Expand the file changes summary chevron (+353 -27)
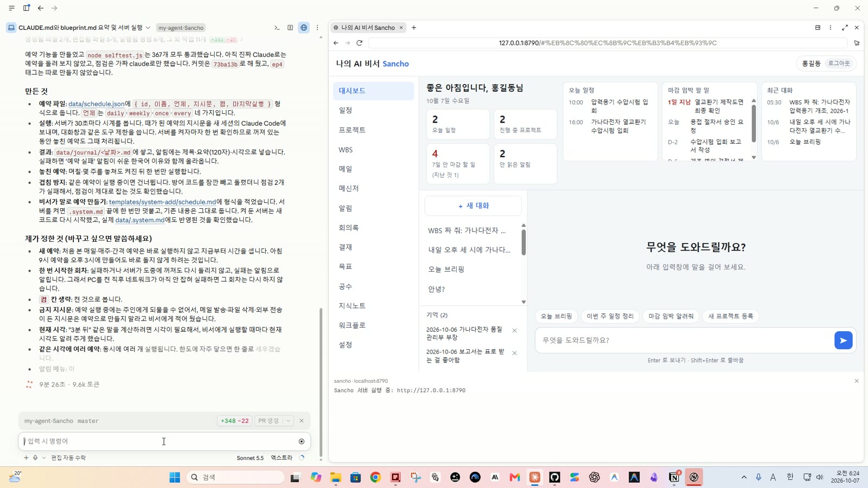The image size is (868, 488). [241, 40]
